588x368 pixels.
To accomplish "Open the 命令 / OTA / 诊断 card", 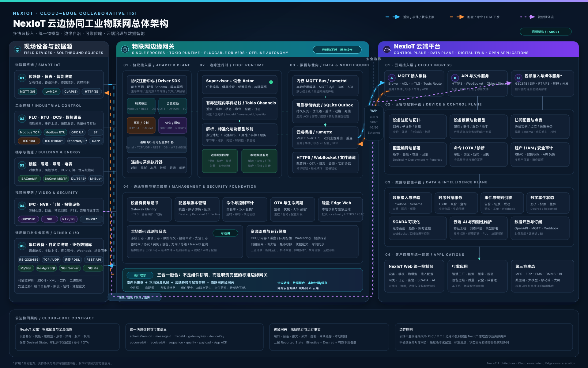I will 479,154.
